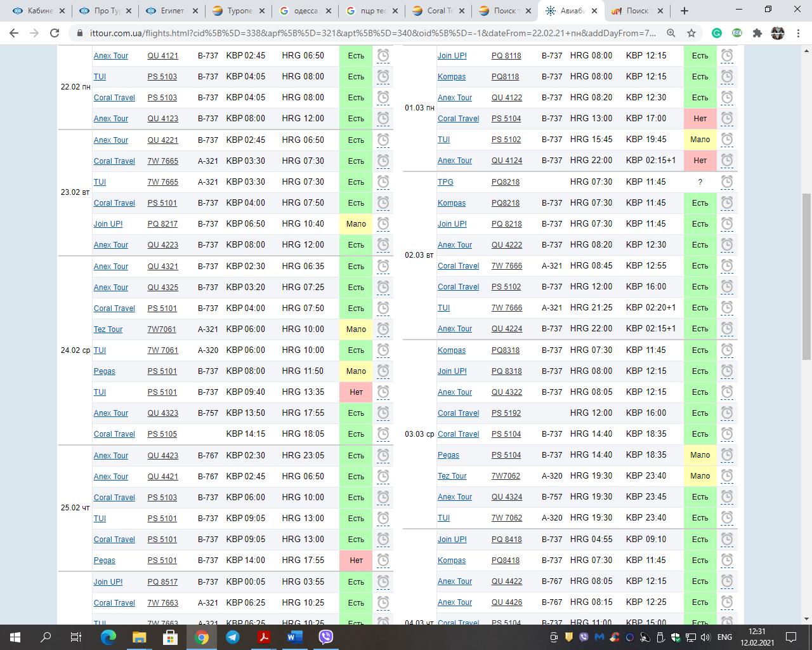Bookmark this page with the star icon
Image resolution: width=812 pixels, height=650 pixels.
click(x=691, y=33)
